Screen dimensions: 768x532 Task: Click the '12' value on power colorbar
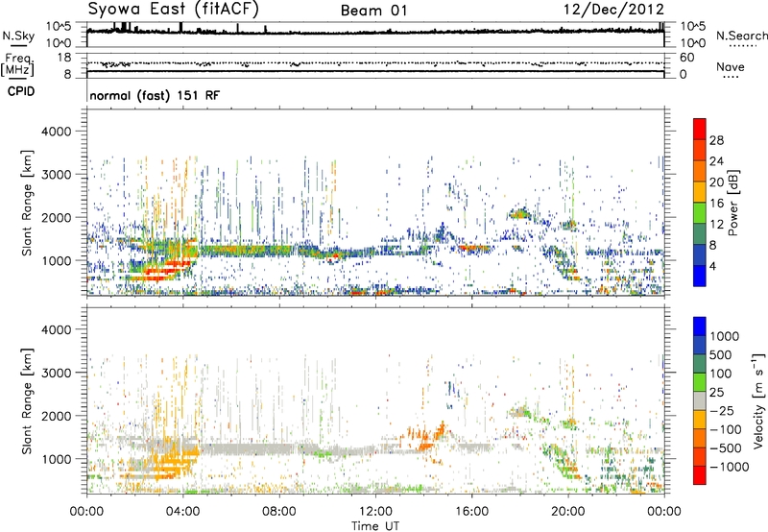[x=716, y=225]
